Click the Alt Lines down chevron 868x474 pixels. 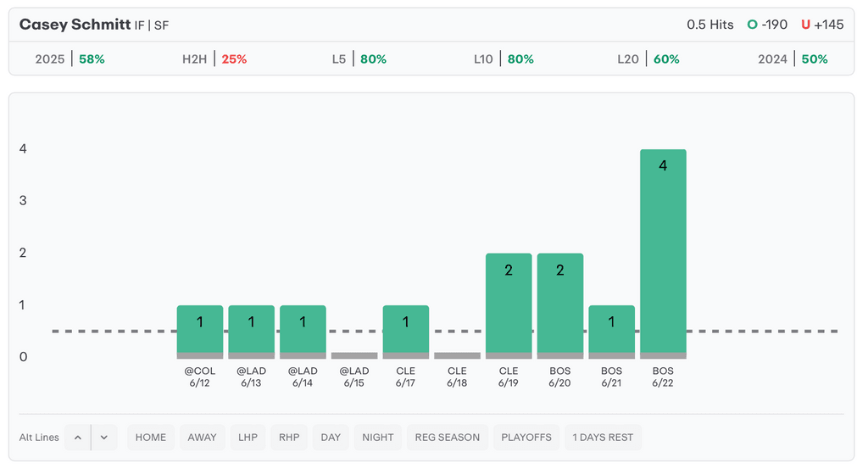click(x=104, y=438)
